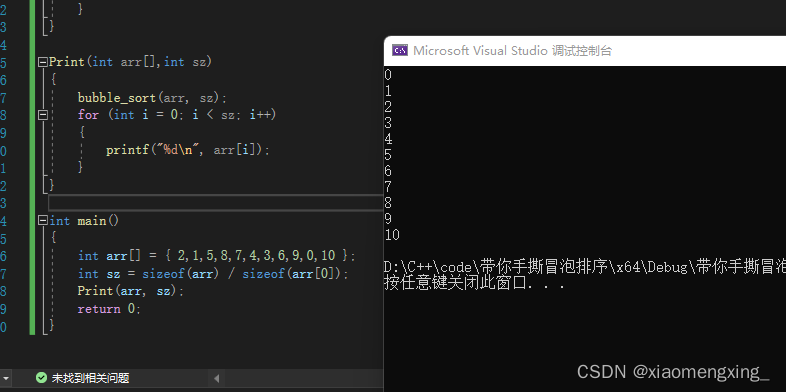Click the int main() declaration text
This screenshot has height=392, width=786.
(84, 221)
